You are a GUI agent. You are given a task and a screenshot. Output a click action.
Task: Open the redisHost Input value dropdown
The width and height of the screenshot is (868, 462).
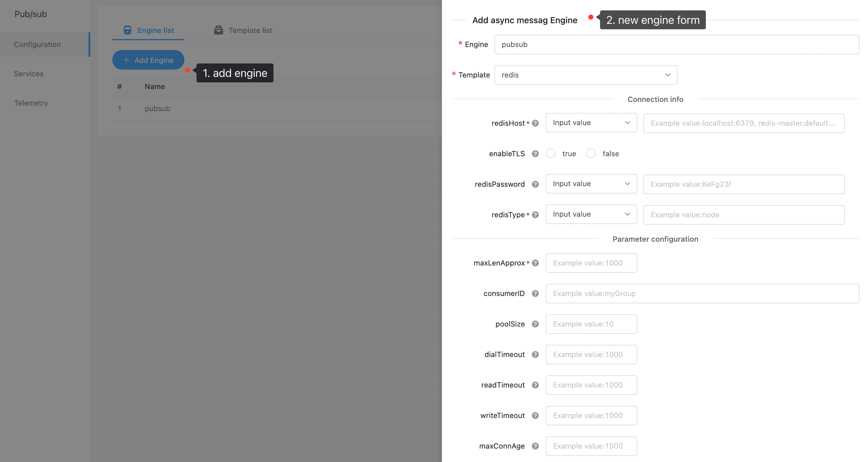(591, 123)
